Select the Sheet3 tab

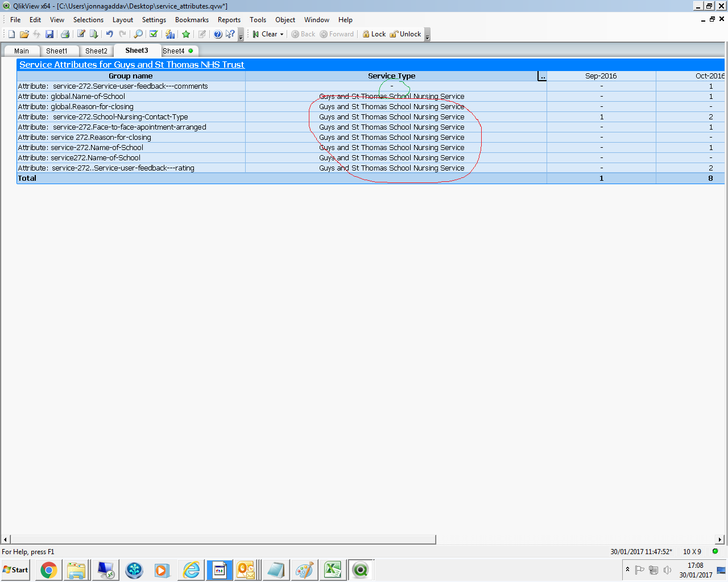(136, 51)
